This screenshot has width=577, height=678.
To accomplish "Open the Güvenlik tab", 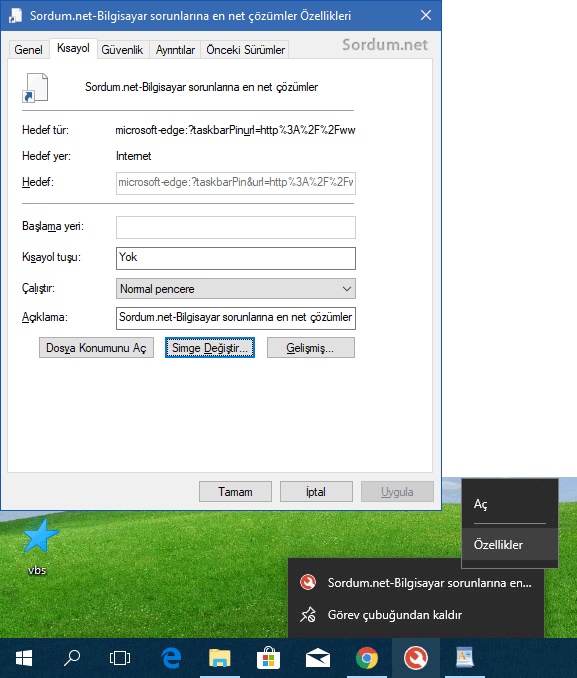I will [122, 50].
